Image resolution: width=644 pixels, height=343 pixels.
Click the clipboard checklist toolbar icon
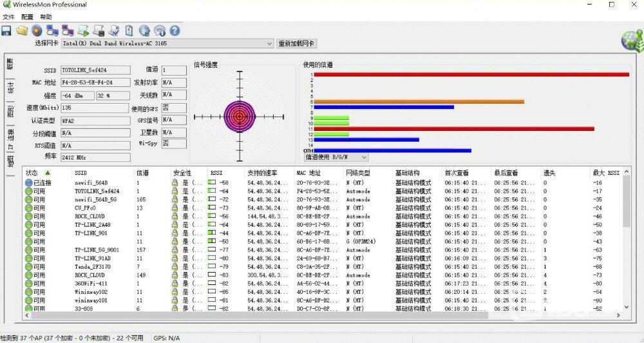tap(129, 30)
